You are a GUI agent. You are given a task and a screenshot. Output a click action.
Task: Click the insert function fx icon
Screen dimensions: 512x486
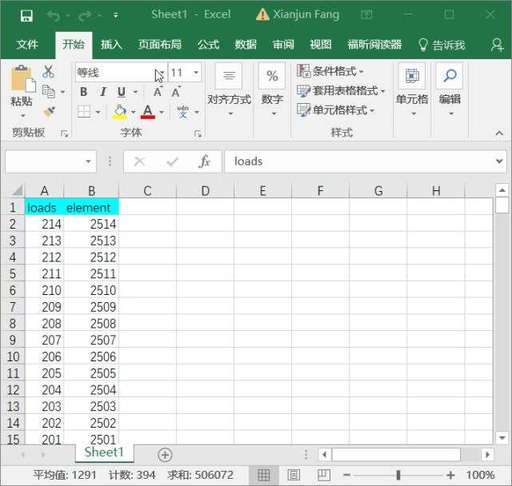(204, 162)
